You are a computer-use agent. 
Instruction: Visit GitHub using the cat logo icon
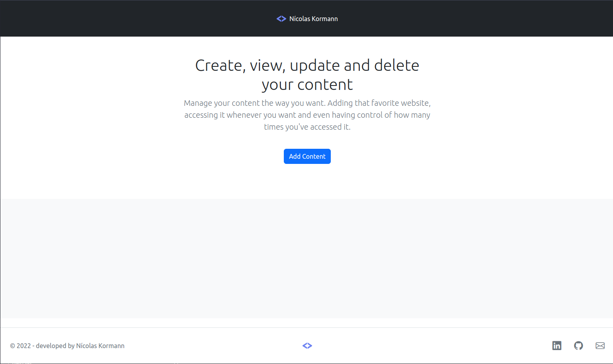pos(579,346)
